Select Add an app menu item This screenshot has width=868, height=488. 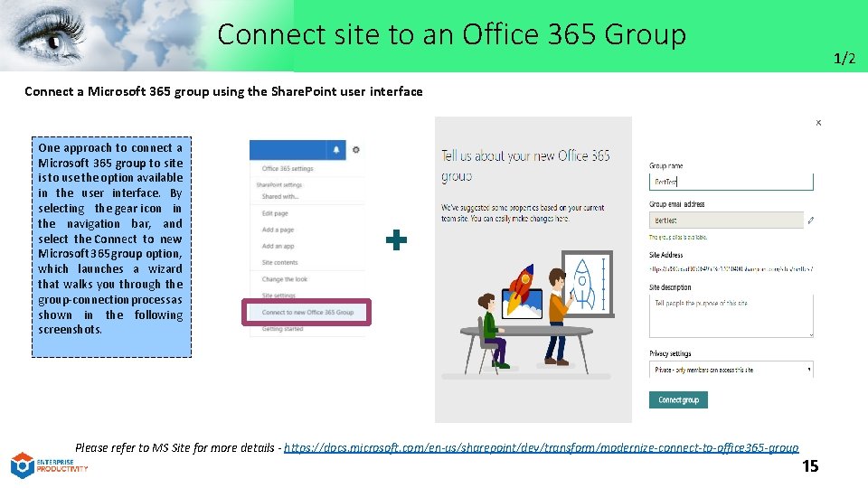pyautogui.click(x=278, y=246)
